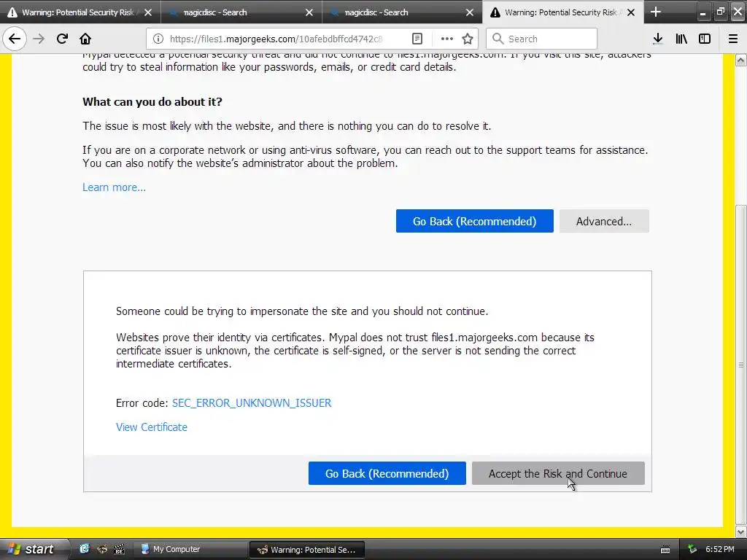Screen dimensions: 747x560
Task: Open View Certificate link
Action: (152, 427)
